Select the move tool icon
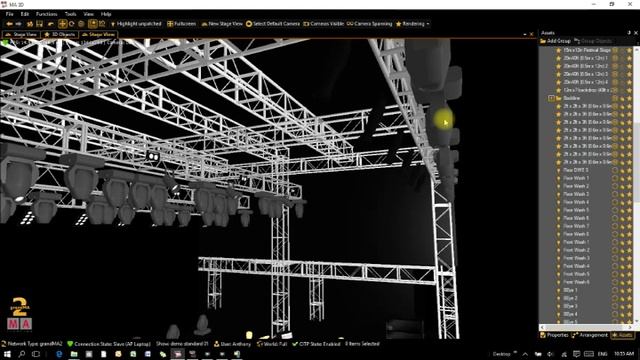The height and width of the screenshot is (360, 640). 62,24
